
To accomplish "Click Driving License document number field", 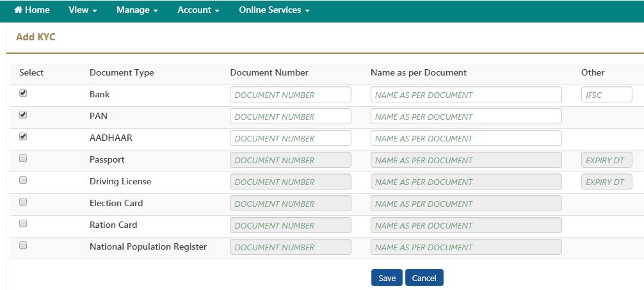I will pyautogui.click(x=291, y=182).
